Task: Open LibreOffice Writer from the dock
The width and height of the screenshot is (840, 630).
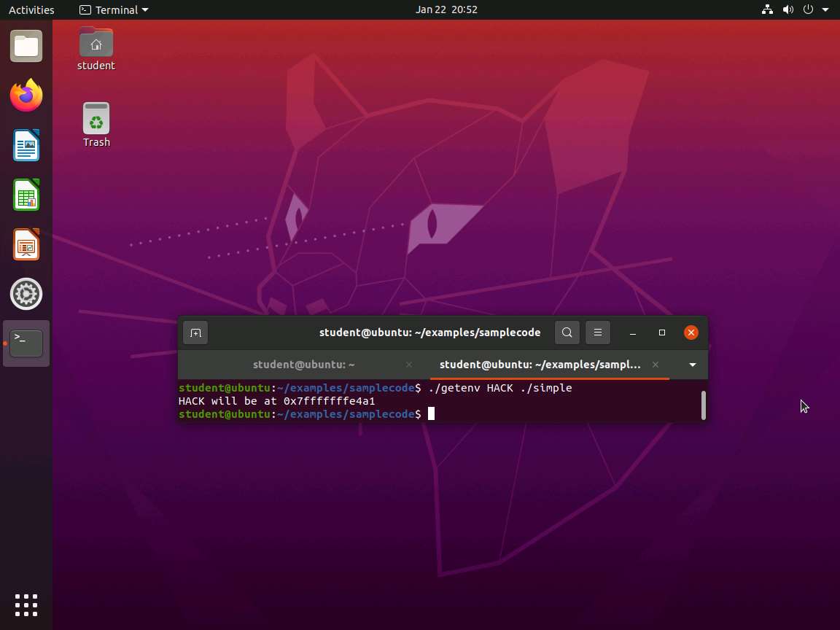Action: coord(26,146)
